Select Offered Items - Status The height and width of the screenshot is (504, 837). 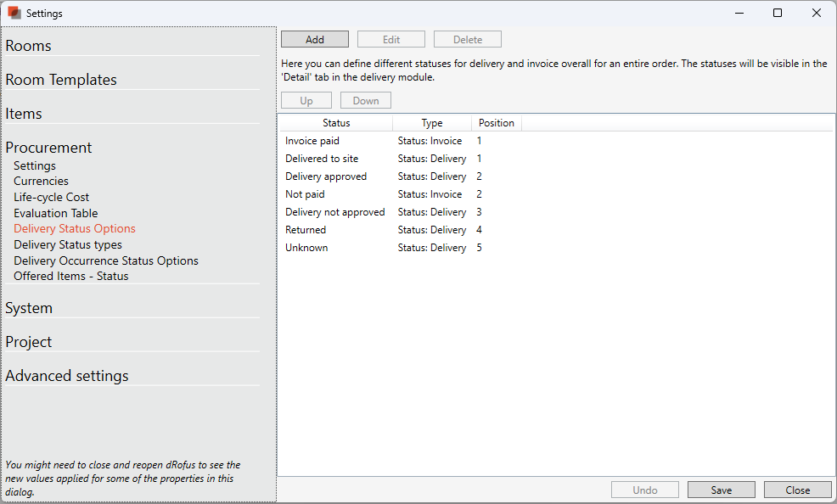click(x=71, y=276)
